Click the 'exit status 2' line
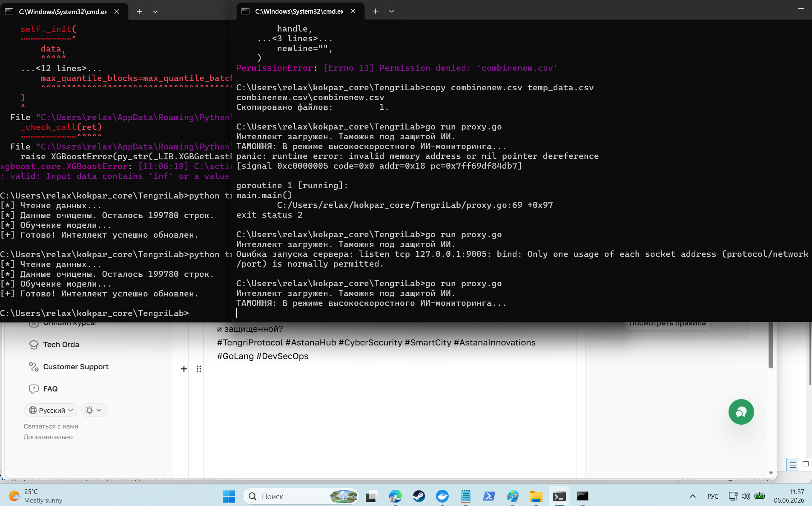This screenshot has width=812, height=506. point(270,215)
